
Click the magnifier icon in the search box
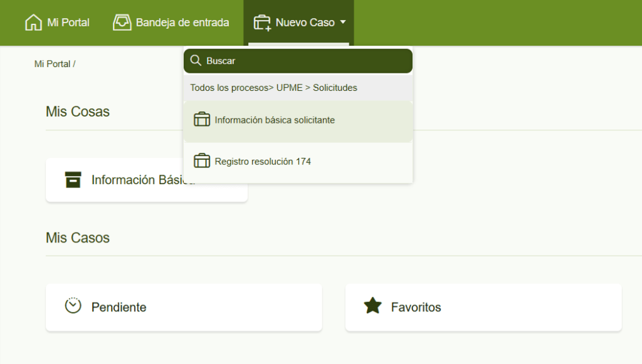pyautogui.click(x=196, y=61)
